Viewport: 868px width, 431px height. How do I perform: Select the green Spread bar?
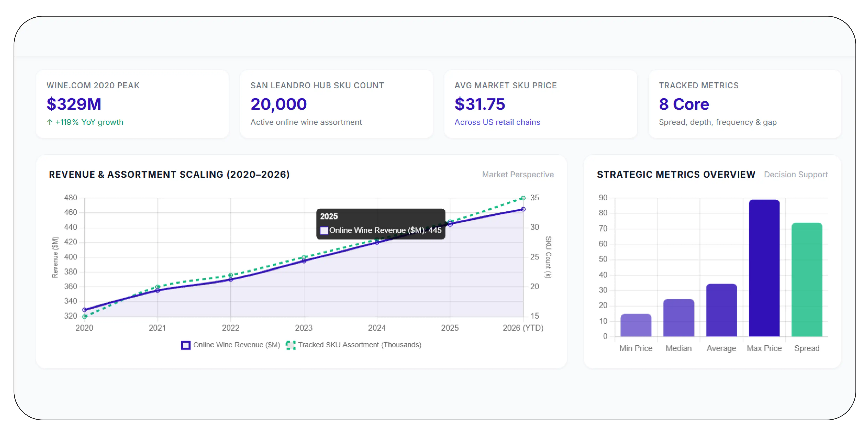pos(807,280)
